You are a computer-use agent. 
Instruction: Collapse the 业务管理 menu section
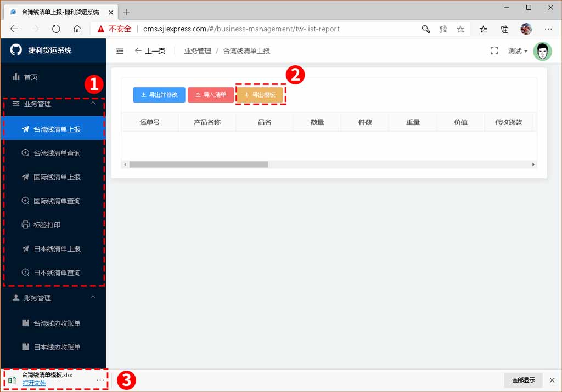coord(53,104)
